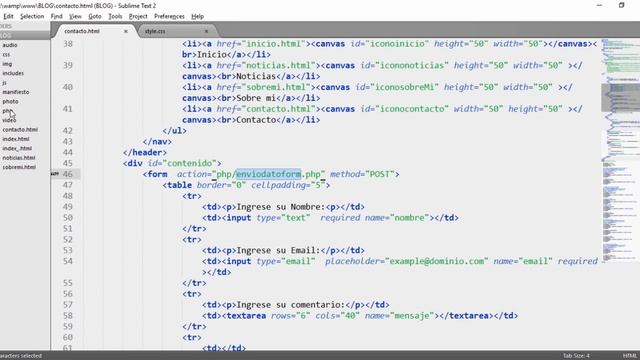Open the Edit menu

pos(8,16)
